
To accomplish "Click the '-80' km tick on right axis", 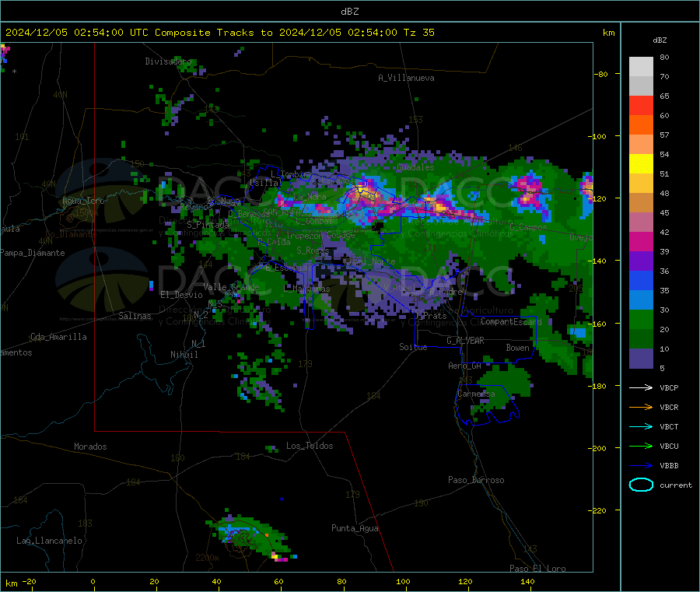I will tap(601, 74).
